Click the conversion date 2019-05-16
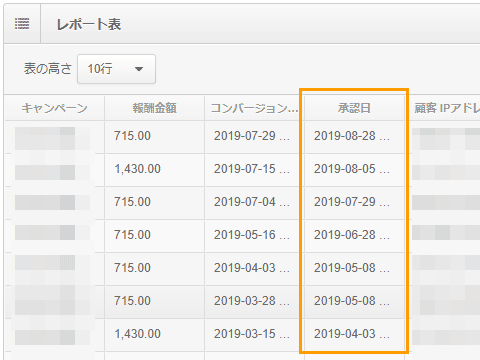 click(254, 235)
